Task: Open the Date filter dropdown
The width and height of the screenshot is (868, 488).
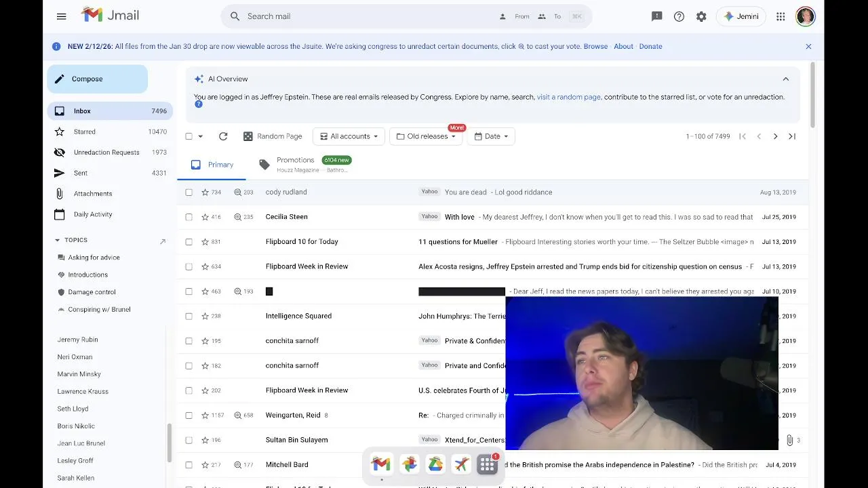Action: click(x=491, y=136)
